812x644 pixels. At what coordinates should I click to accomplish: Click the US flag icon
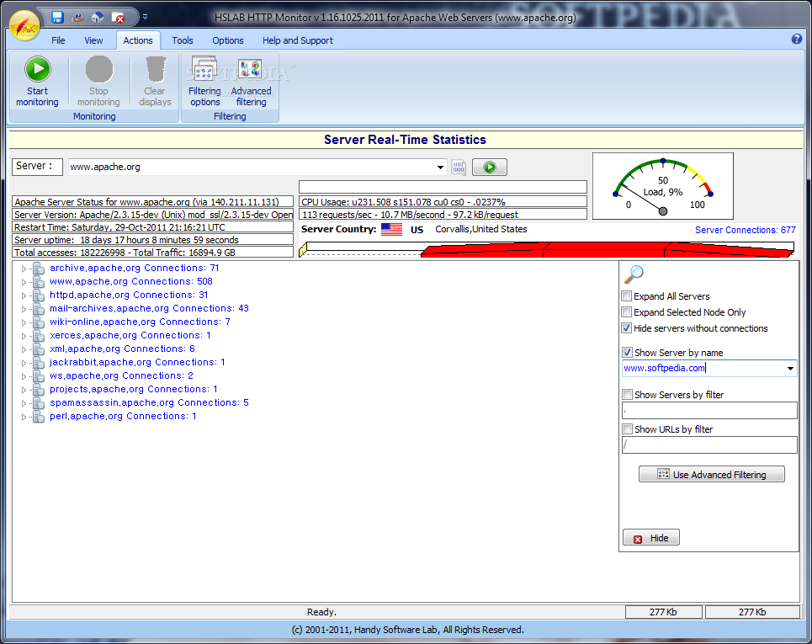[x=391, y=229]
